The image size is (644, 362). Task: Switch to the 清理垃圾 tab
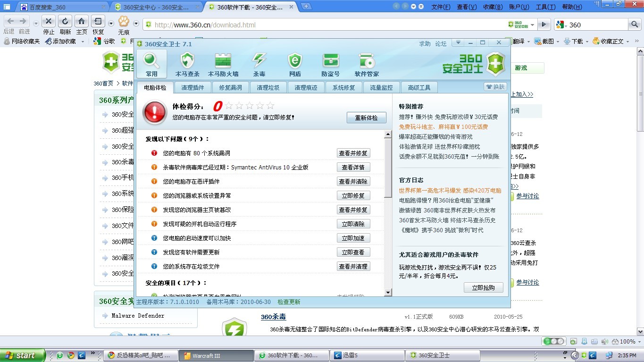268,87
